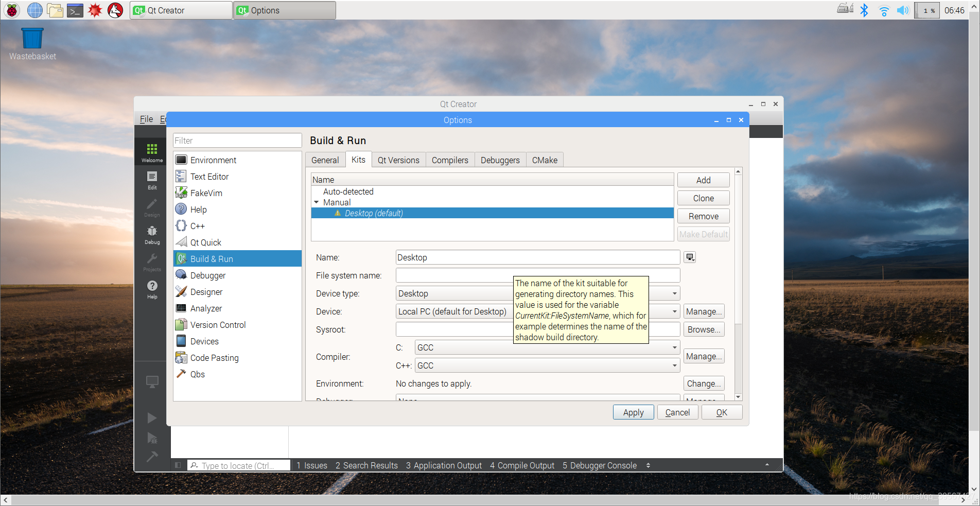Open the Wi-Fi network tray icon
This screenshot has height=506, width=980.
pos(884,10)
